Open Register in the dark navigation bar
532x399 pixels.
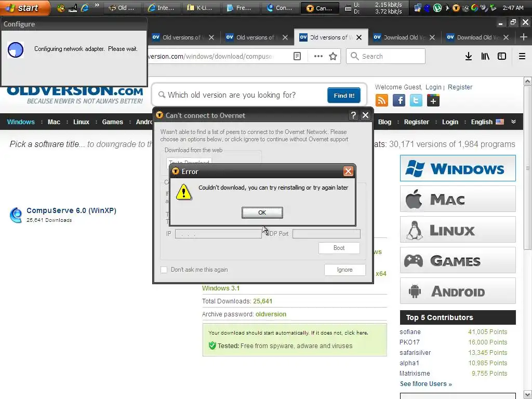(x=416, y=122)
